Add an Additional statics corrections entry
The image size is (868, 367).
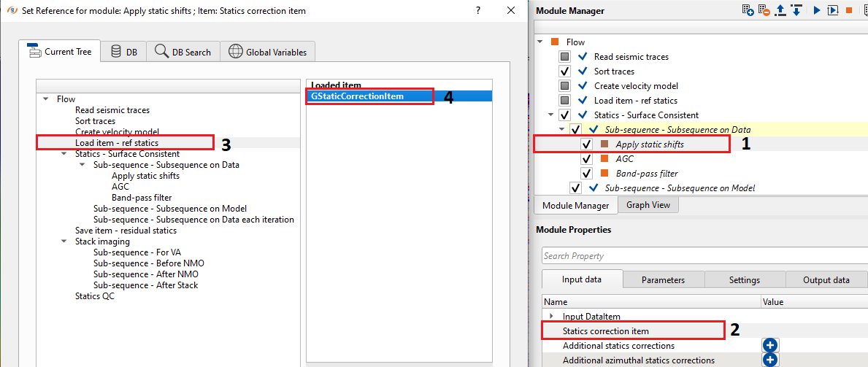pos(771,346)
